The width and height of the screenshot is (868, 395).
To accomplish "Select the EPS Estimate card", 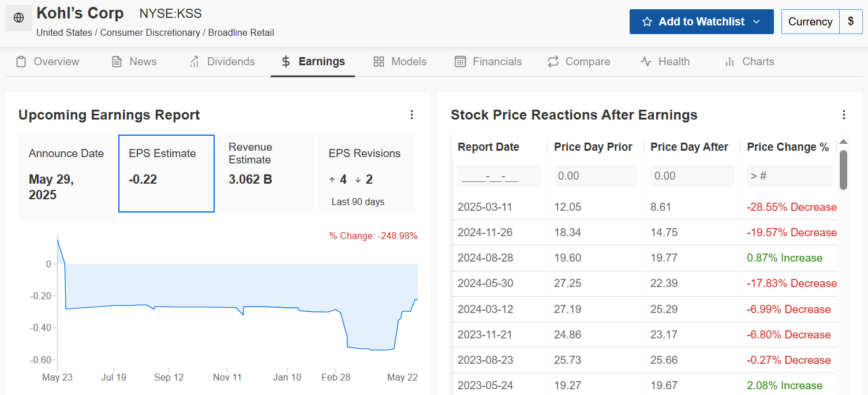I will click(166, 174).
